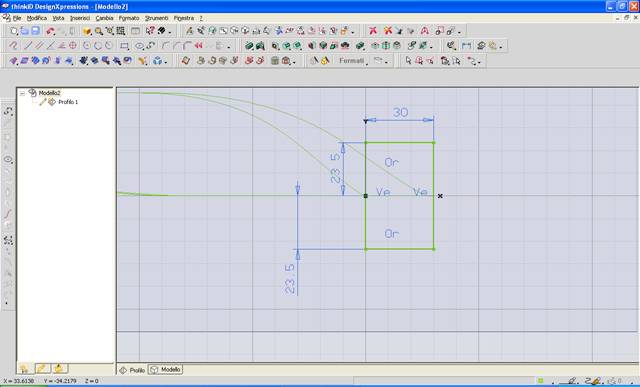Click the New document icon
Screen dimensions: 640x387
pyautogui.click(x=13, y=31)
